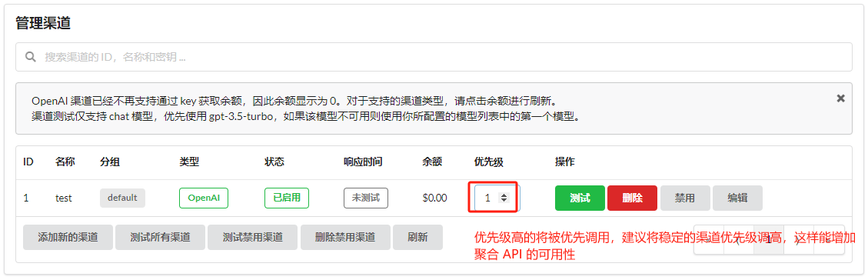Sort by the 名称 column header
The image size is (868, 280).
click(x=65, y=162)
